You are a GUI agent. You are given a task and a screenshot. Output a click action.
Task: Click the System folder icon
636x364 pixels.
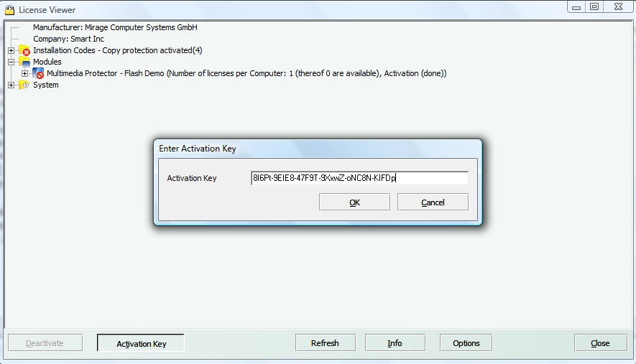(x=24, y=85)
